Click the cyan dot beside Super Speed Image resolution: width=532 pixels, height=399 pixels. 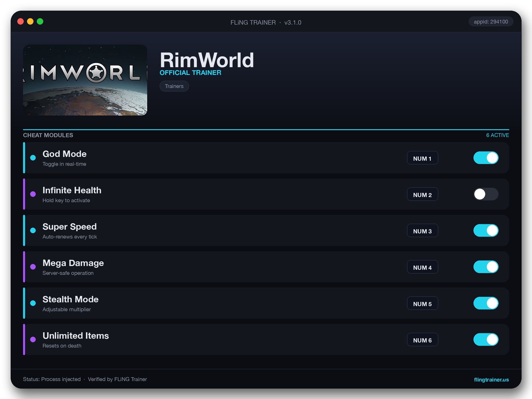(x=33, y=230)
